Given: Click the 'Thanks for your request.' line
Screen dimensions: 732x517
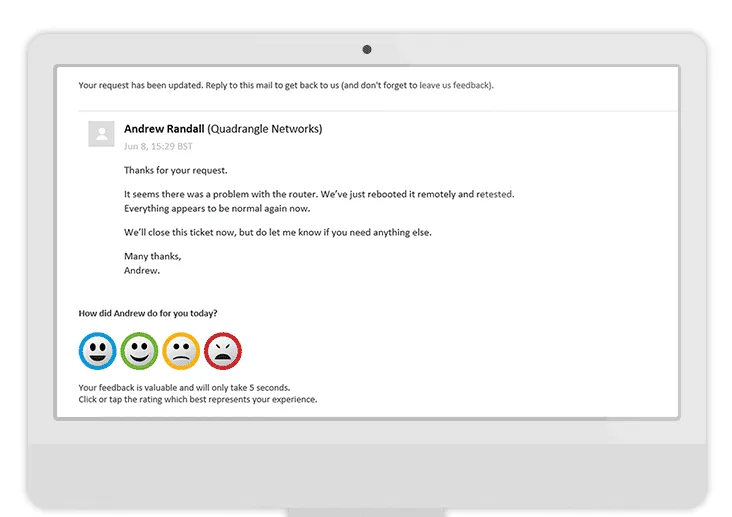Looking at the screenshot, I should (x=176, y=170).
